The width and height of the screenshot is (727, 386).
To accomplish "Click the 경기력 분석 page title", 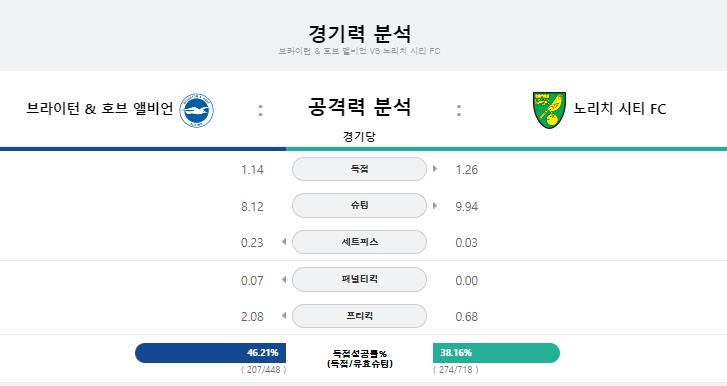I will click(x=359, y=33).
